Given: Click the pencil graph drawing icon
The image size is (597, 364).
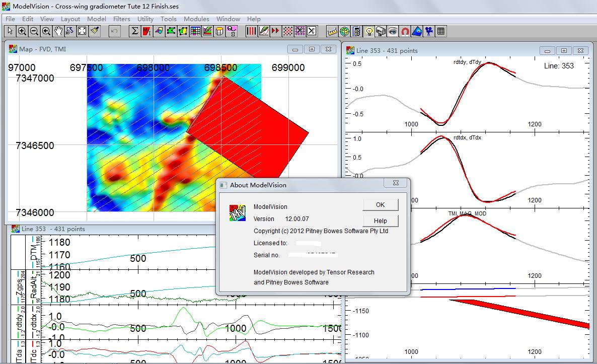Looking at the screenshot, I should click(263, 31).
